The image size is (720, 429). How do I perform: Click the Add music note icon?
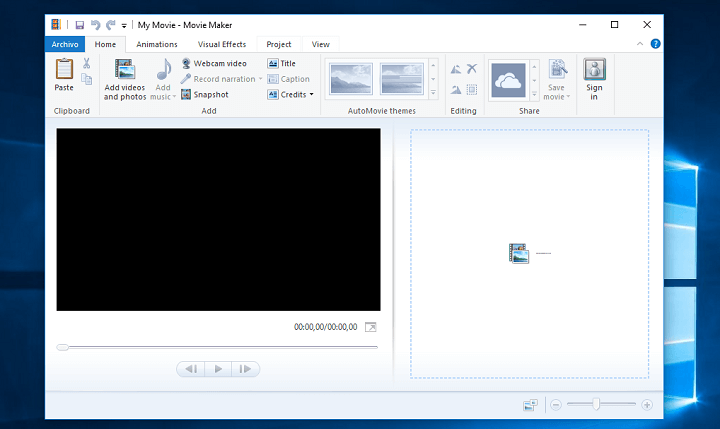[x=163, y=69]
